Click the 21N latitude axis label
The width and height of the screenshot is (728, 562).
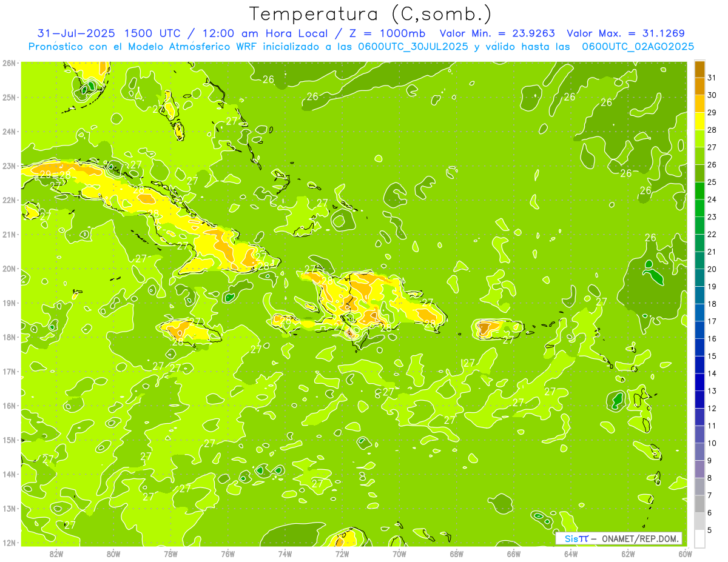point(8,235)
